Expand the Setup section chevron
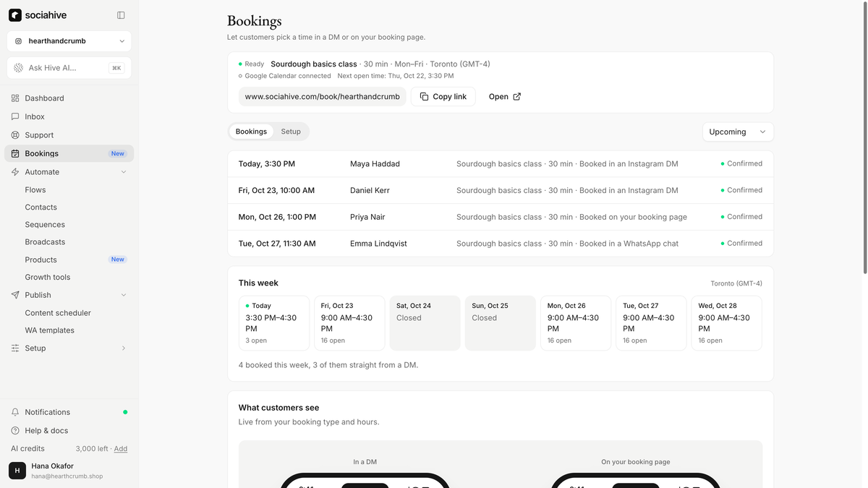Screen dimensions: 868x488 (124, 348)
